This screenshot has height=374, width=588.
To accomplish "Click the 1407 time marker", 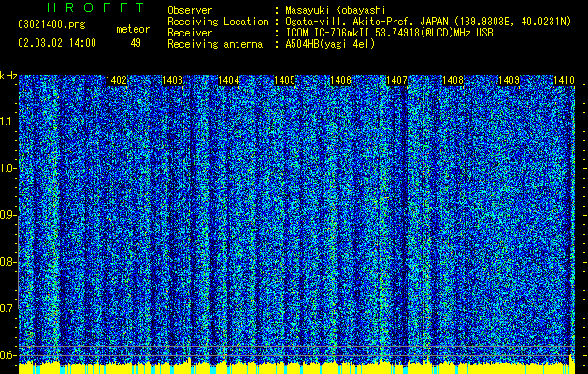I will pyautogui.click(x=396, y=80).
